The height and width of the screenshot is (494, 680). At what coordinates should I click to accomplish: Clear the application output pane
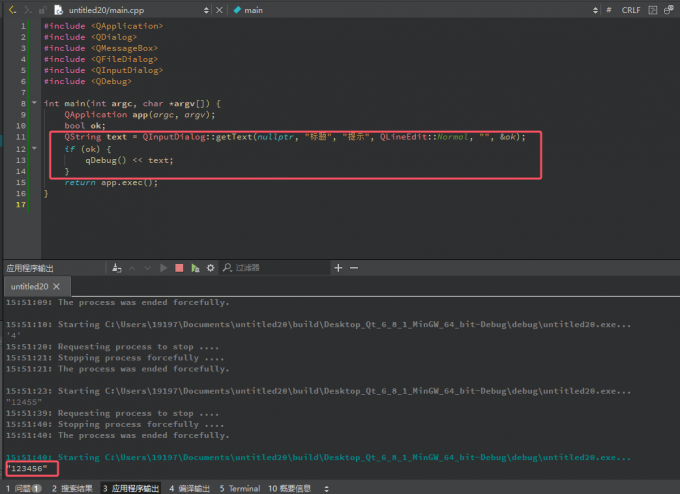pos(118,268)
